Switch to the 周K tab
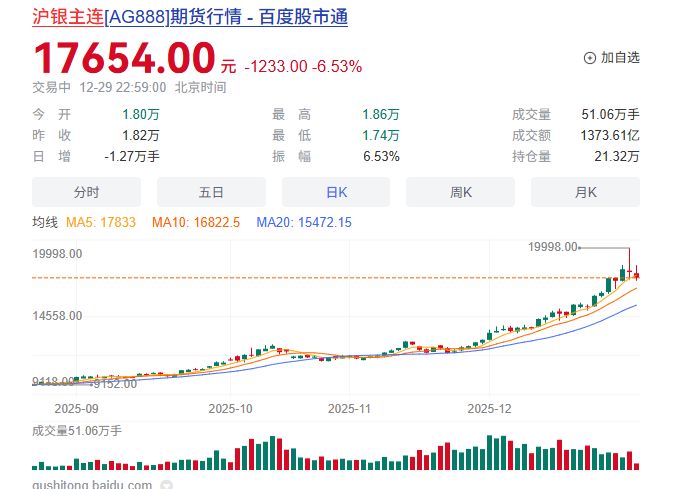 point(460,192)
